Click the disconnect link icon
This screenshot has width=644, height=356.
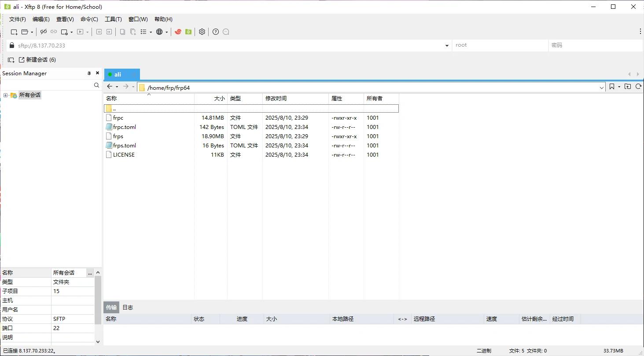pos(54,32)
